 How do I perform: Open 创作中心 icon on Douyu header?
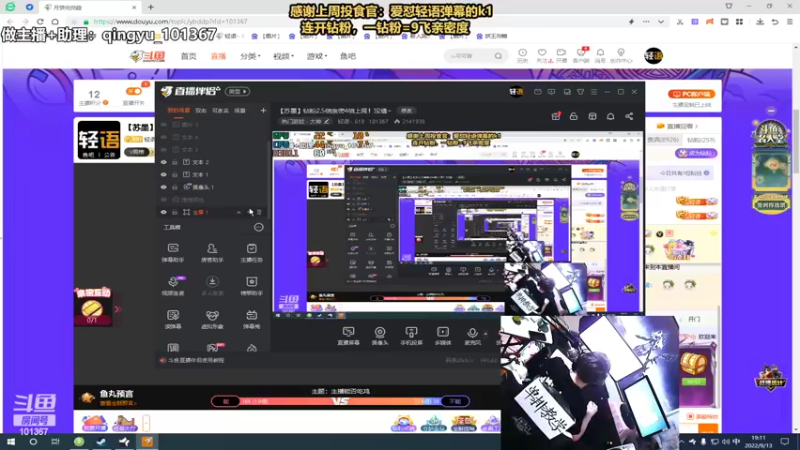(621, 56)
